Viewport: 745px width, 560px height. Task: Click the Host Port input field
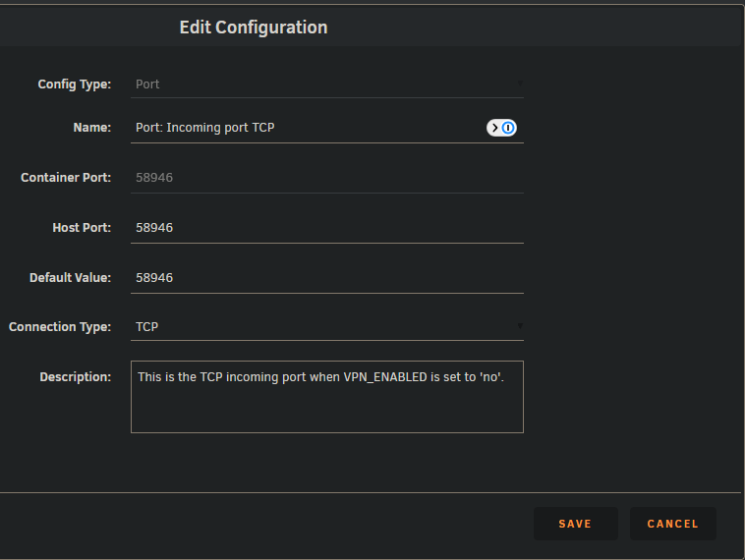[327, 228]
